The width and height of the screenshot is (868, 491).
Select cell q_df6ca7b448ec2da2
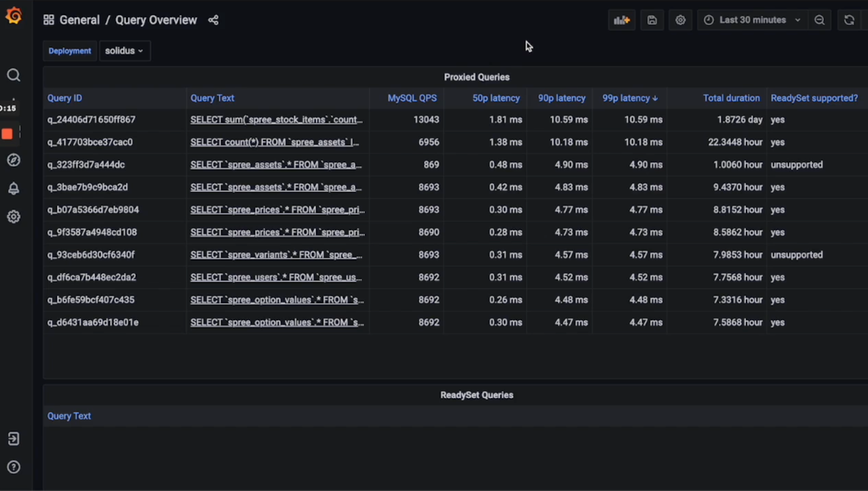coord(91,277)
